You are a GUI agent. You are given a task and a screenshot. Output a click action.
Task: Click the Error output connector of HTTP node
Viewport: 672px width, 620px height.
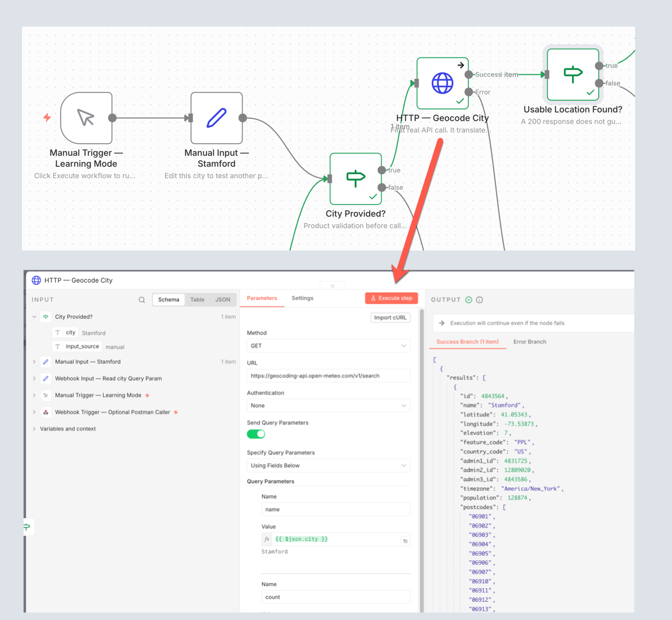(x=469, y=92)
